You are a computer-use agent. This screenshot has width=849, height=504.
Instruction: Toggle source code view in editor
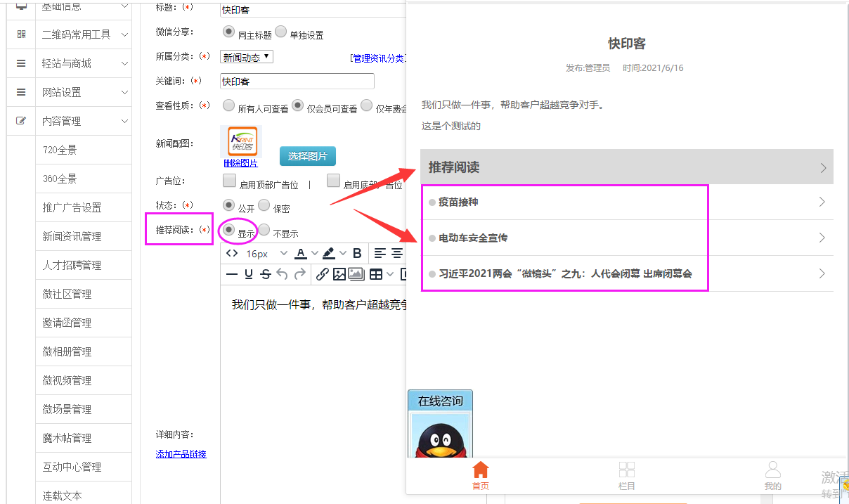point(232,253)
